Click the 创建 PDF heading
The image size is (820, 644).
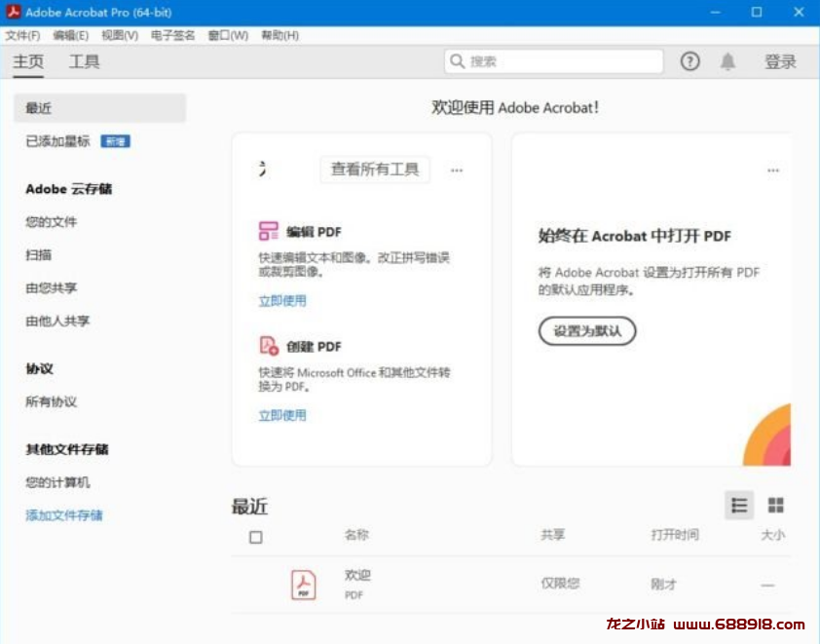(x=314, y=346)
